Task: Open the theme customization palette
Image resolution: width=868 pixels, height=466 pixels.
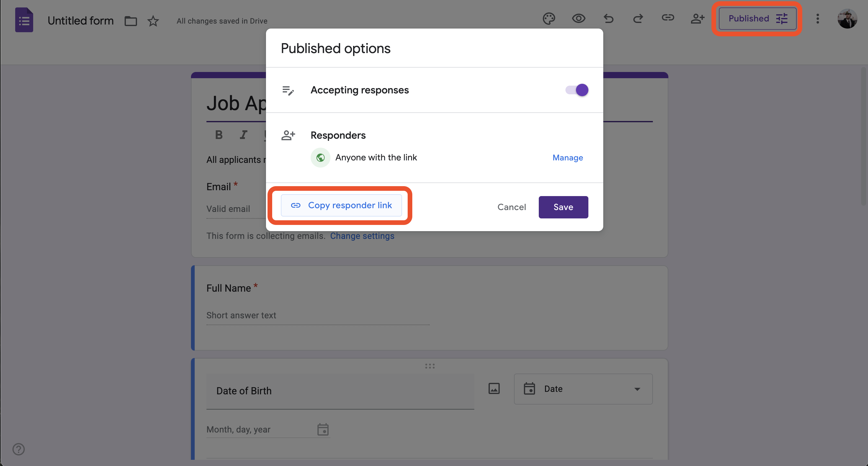Action: (x=549, y=19)
